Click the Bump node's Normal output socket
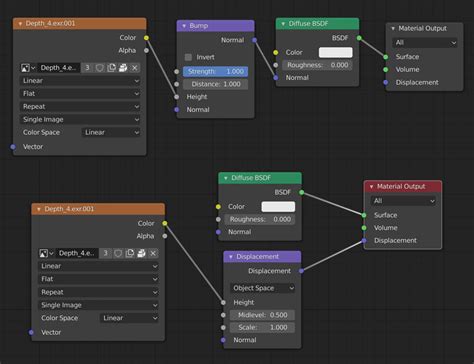The width and height of the screenshot is (474, 364). coord(255,40)
